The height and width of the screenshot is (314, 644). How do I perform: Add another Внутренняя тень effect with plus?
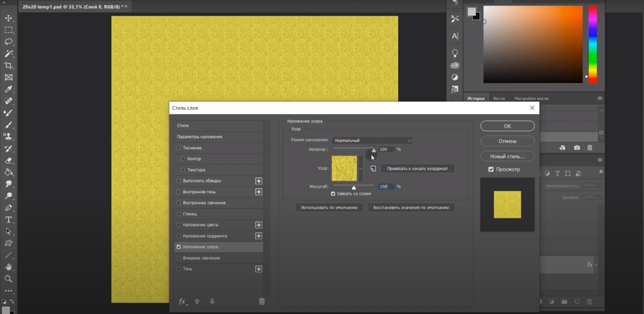pyautogui.click(x=259, y=192)
